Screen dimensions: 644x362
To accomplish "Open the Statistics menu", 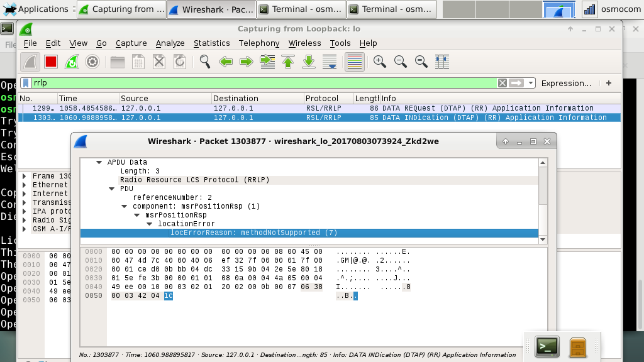I will tap(211, 43).
